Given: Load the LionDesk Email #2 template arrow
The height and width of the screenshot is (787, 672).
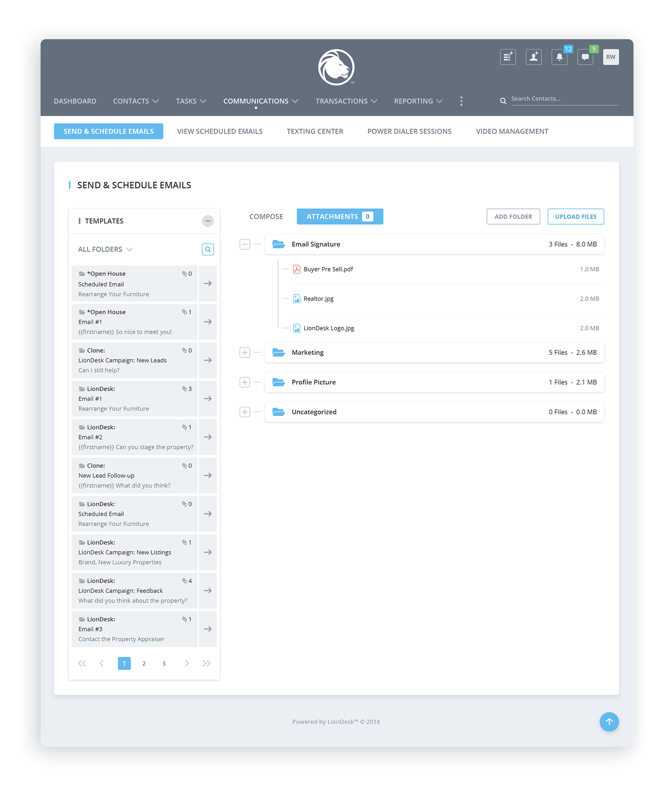Looking at the screenshot, I should pyautogui.click(x=208, y=437).
